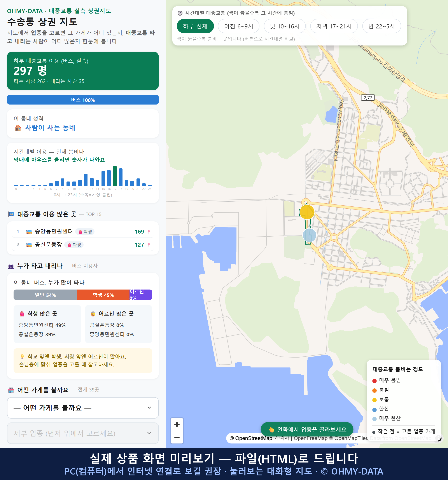Click the hourly bar for 16시
This screenshot has height=480, width=448.
tap(109, 178)
